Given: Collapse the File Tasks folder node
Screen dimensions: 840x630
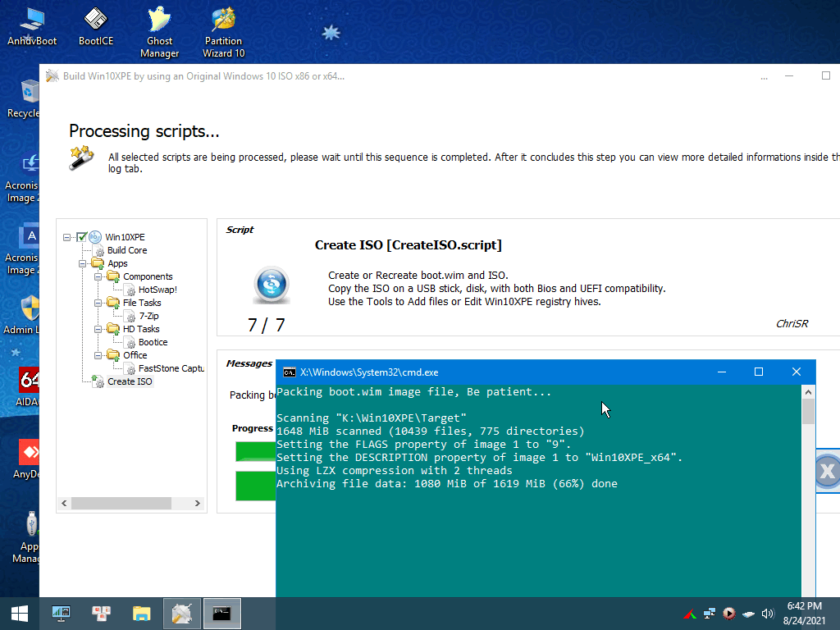Looking at the screenshot, I should point(98,304).
